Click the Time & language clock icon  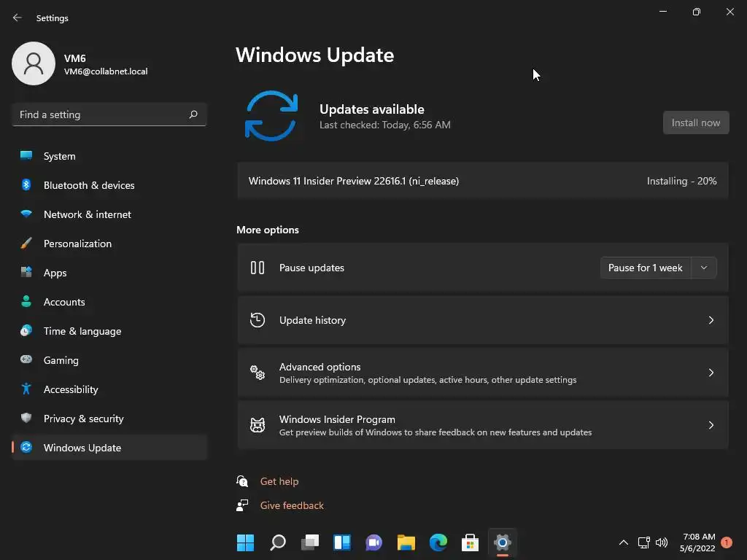click(26, 330)
